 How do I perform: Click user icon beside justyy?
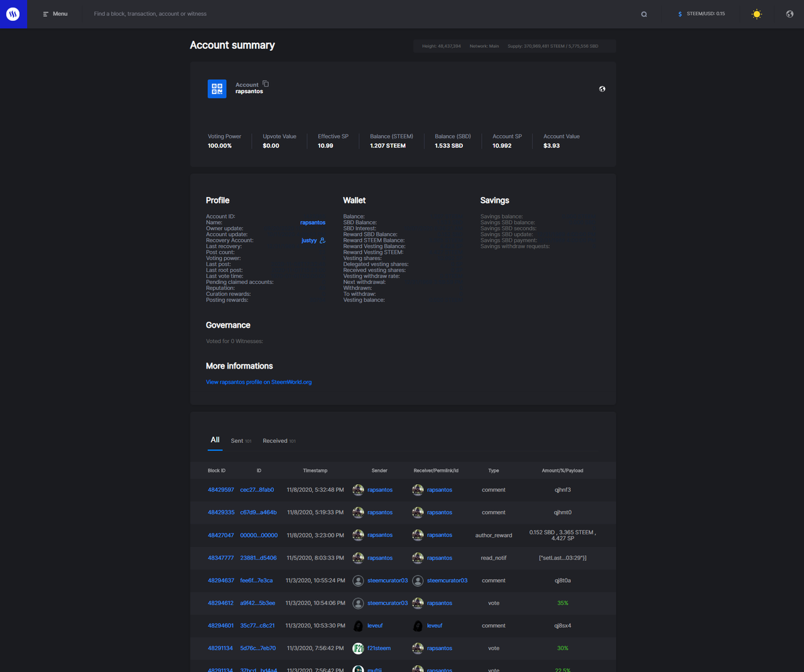323,241
